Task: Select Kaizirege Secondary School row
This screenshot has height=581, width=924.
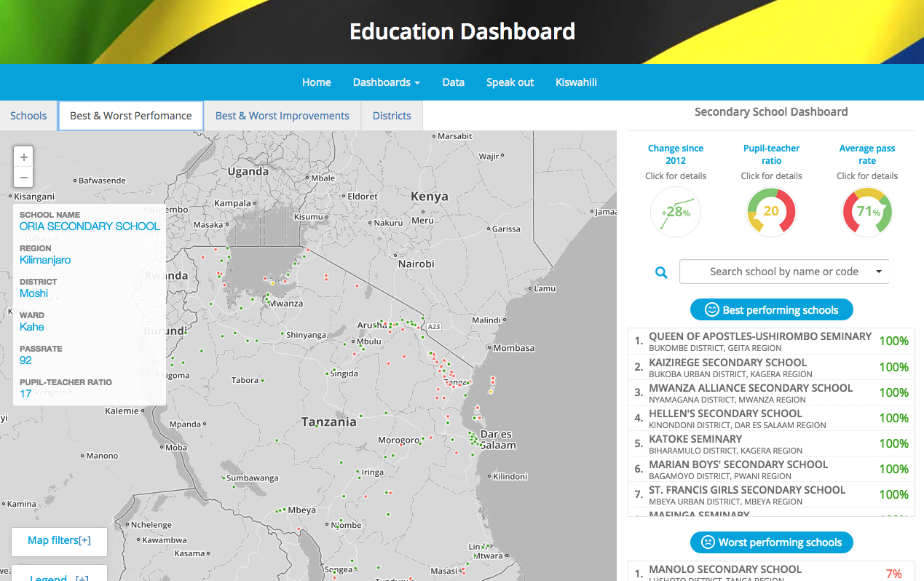Action: tap(772, 368)
